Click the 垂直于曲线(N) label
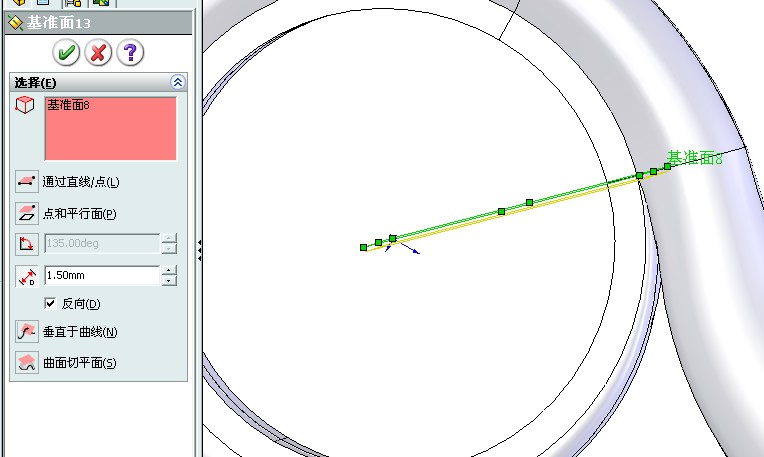The height and width of the screenshot is (457, 764). point(80,332)
